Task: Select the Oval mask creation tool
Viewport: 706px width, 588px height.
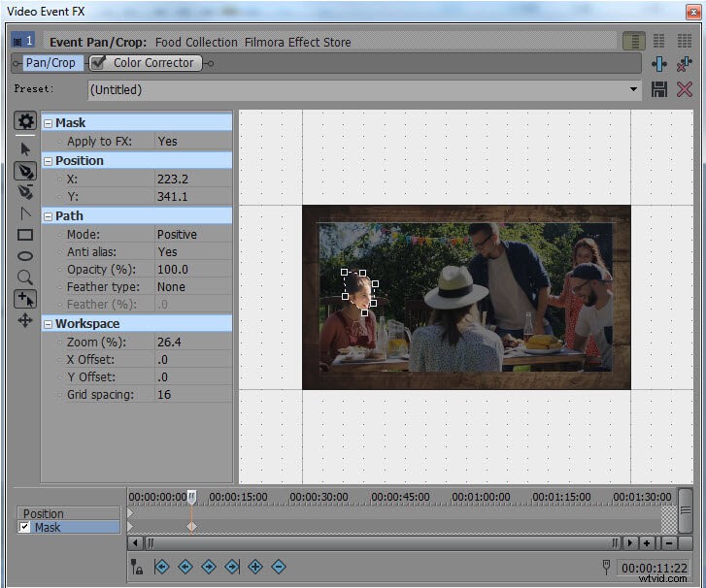Action: (25, 256)
